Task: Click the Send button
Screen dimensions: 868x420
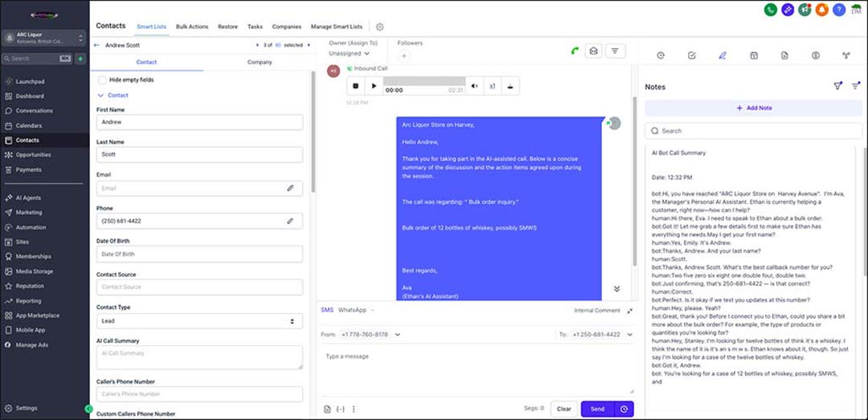Action: tap(597, 410)
